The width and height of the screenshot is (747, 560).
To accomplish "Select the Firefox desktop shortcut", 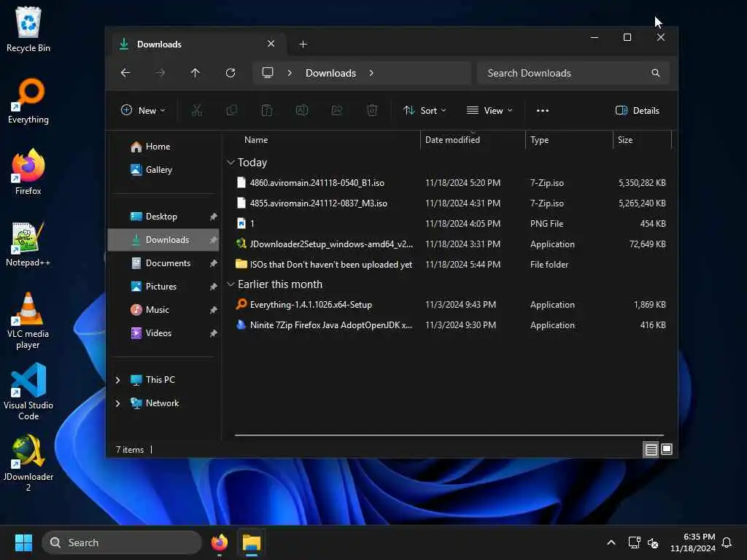I will [x=28, y=172].
